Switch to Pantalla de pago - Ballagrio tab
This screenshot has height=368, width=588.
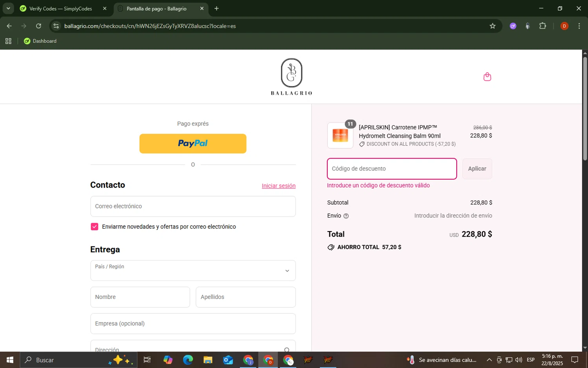(x=156, y=8)
